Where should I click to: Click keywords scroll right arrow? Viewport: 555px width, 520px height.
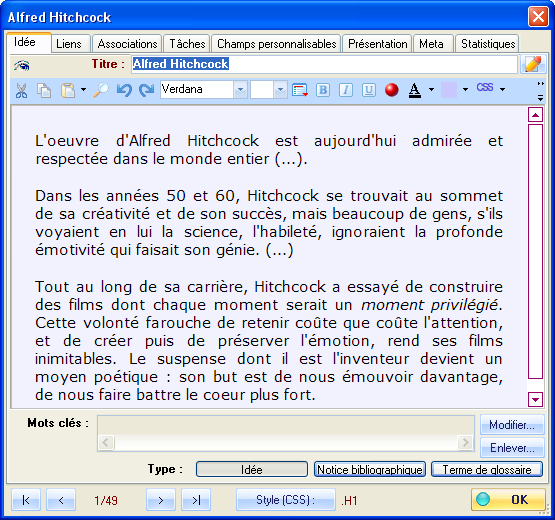click(465, 442)
